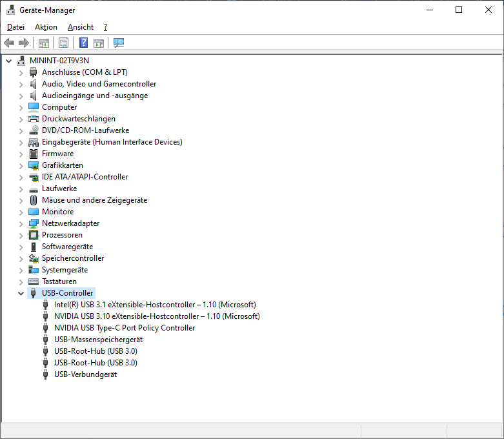
Task: Select Audio, Video und Gamecontroller label
Action: tap(99, 84)
